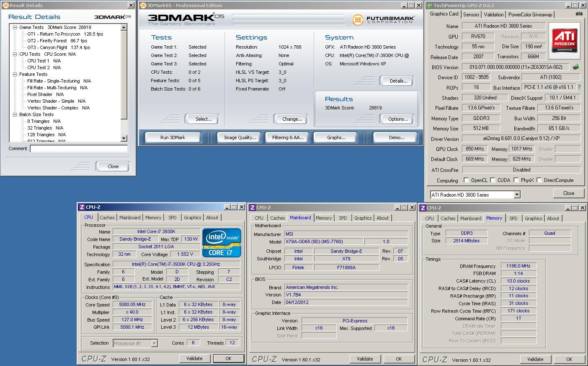The width and height of the screenshot is (588, 366).
Task: Click the BIOS save chip icon in GPU-Z
Action: click(576, 67)
